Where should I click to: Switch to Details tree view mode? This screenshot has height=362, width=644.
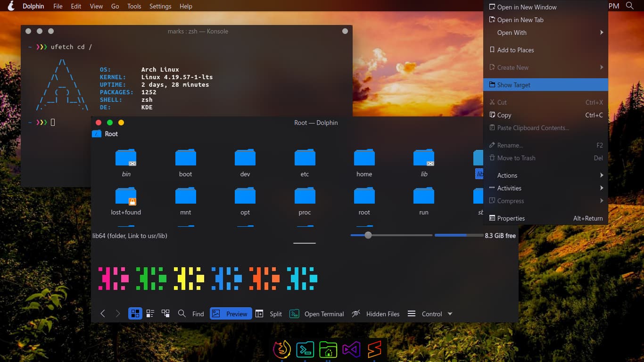coord(165,314)
